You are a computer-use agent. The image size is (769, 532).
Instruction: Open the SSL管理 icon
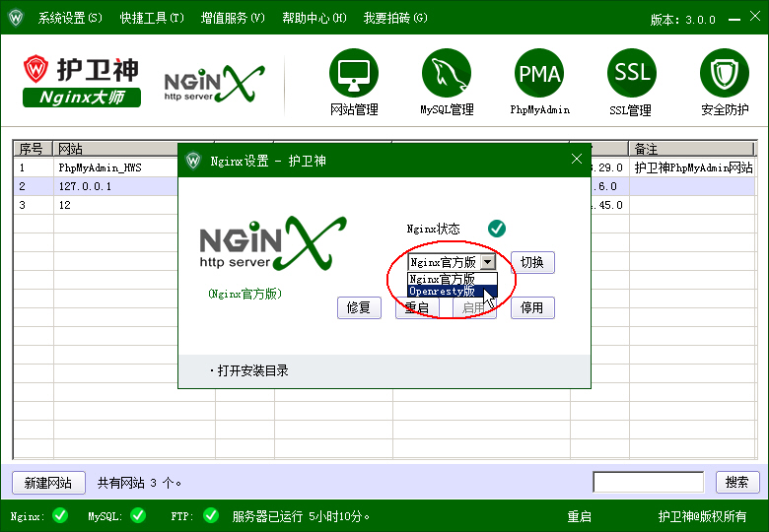click(x=632, y=74)
